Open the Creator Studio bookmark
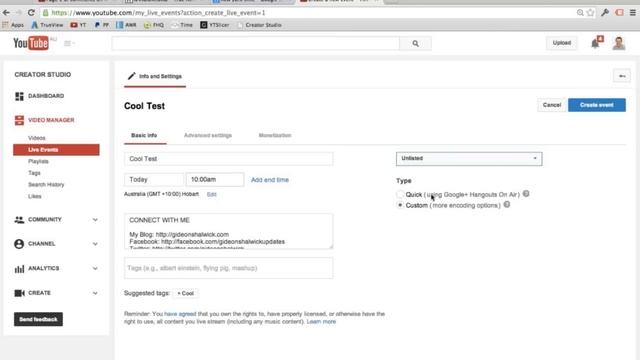640x360 pixels. [260, 25]
